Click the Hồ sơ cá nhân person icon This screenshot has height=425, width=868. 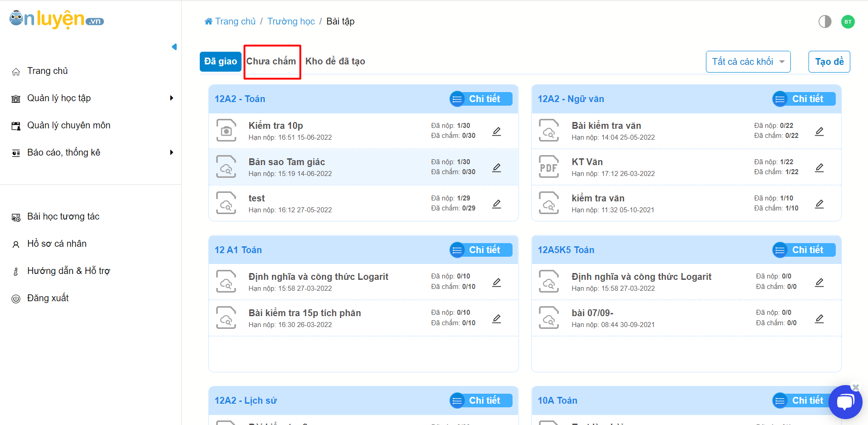click(16, 244)
